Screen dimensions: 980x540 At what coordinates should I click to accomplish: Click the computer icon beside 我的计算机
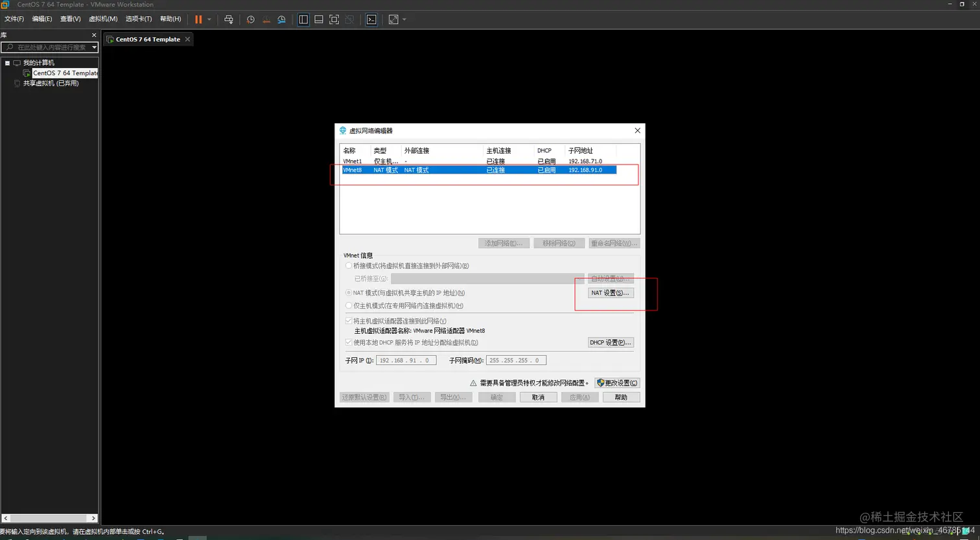coord(17,63)
